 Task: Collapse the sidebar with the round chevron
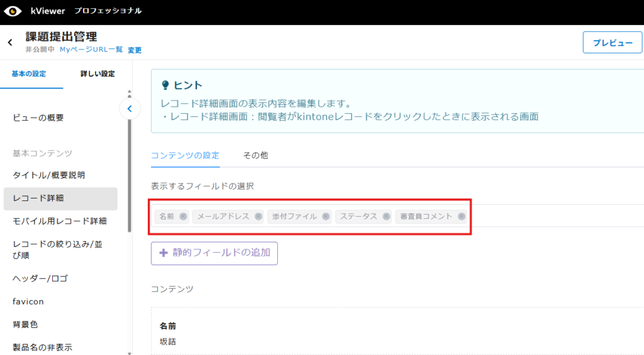(130, 109)
